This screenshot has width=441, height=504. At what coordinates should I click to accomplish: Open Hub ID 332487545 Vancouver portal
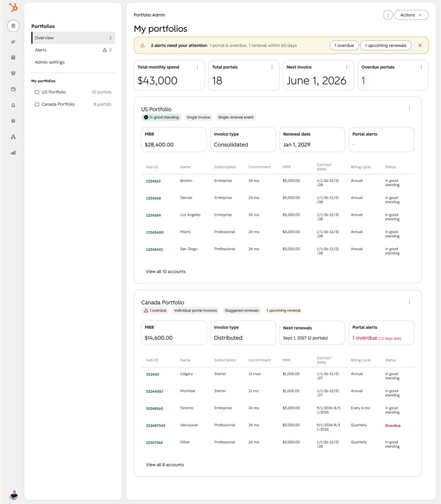[x=156, y=425]
